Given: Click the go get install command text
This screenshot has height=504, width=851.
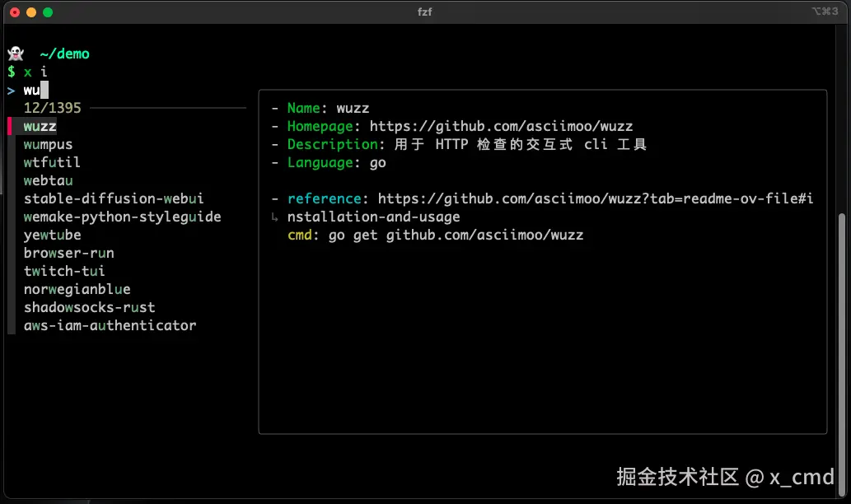Looking at the screenshot, I should (x=456, y=235).
